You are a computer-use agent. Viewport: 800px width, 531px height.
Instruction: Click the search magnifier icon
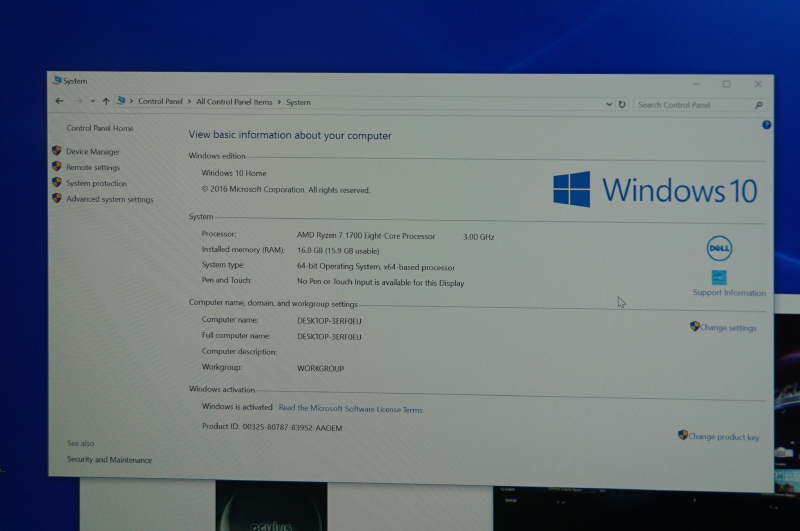point(759,105)
